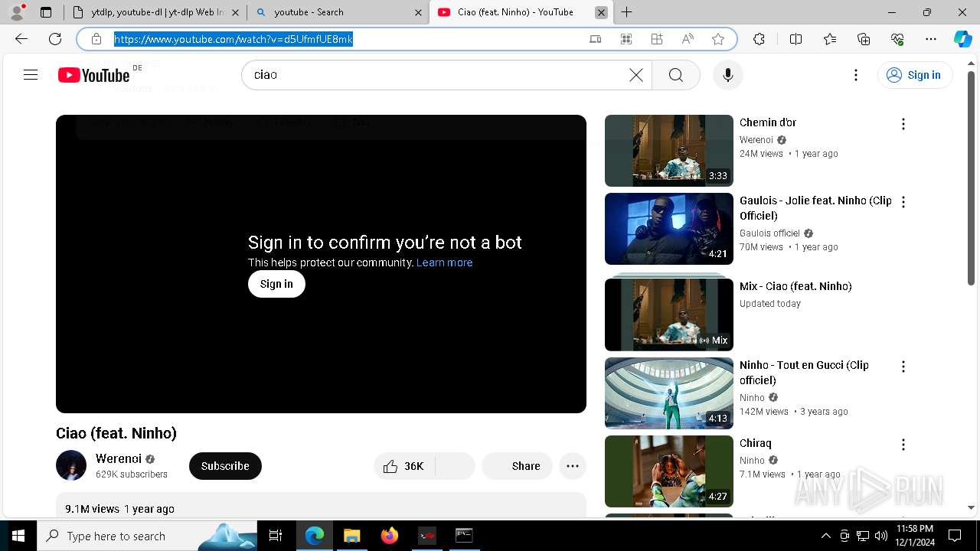Open the command prompt taskbar icon
This screenshot has width=980, height=551.
coord(464,536)
